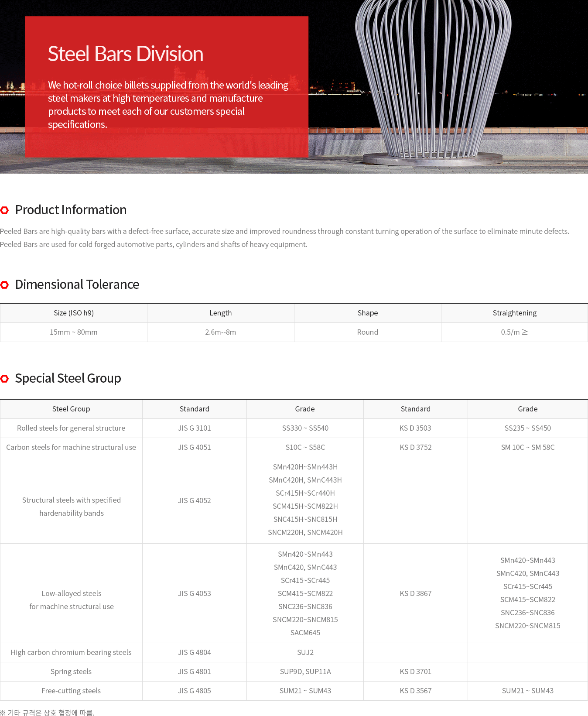Select the Dimensional Tolerance heading
The image size is (588, 716).
(x=77, y=284)
